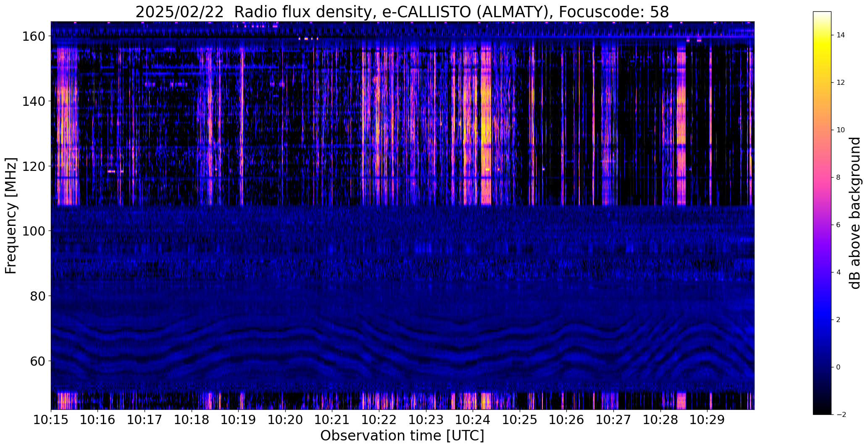Viewport: 868px width, 448px height.
Task: Click the 4 colorbar tick label
Action: point(839,272)
